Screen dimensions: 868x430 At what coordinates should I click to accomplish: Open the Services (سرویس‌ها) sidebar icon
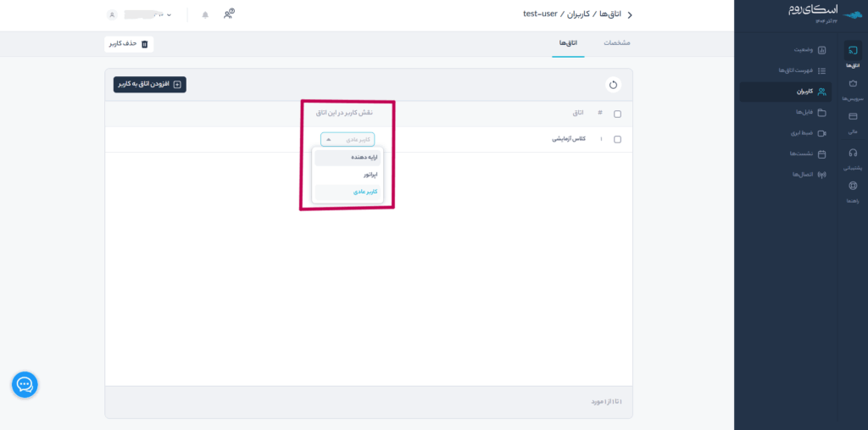852,89
